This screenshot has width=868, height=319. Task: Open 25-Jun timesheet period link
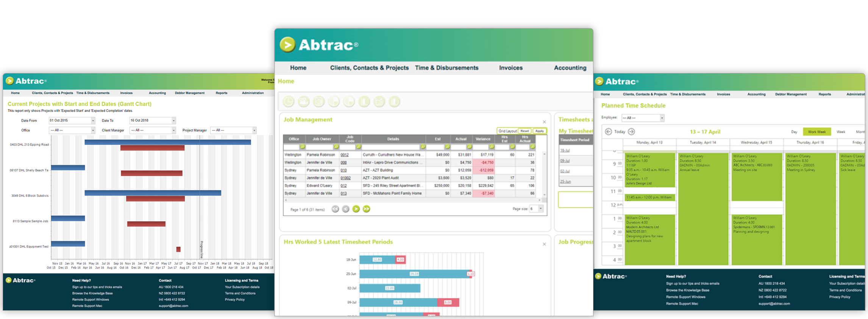565,181
